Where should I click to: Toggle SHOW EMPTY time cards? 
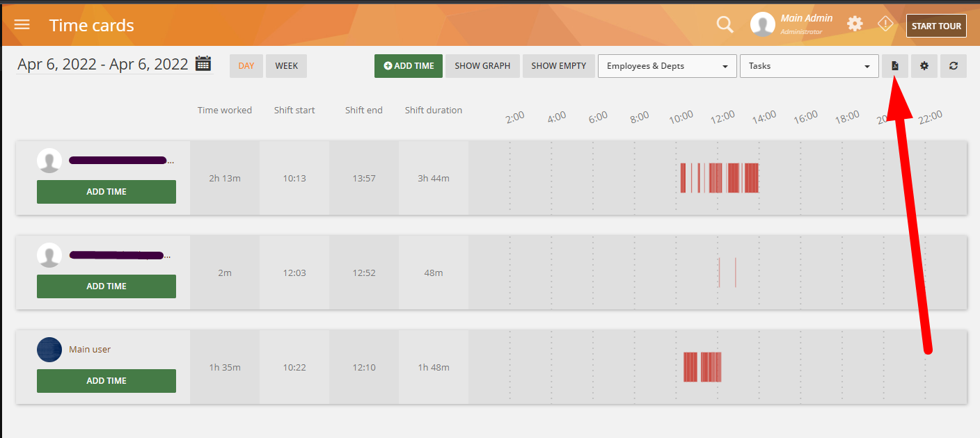558,66
